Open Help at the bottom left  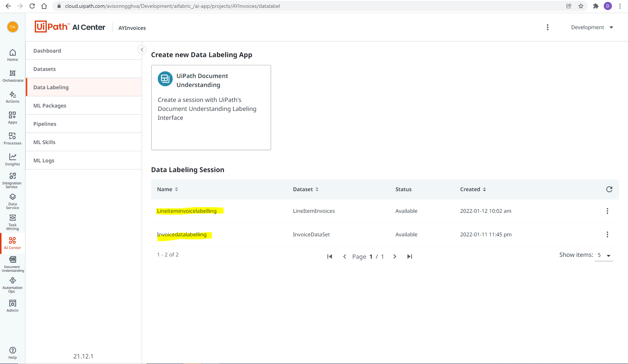(12, 352)
